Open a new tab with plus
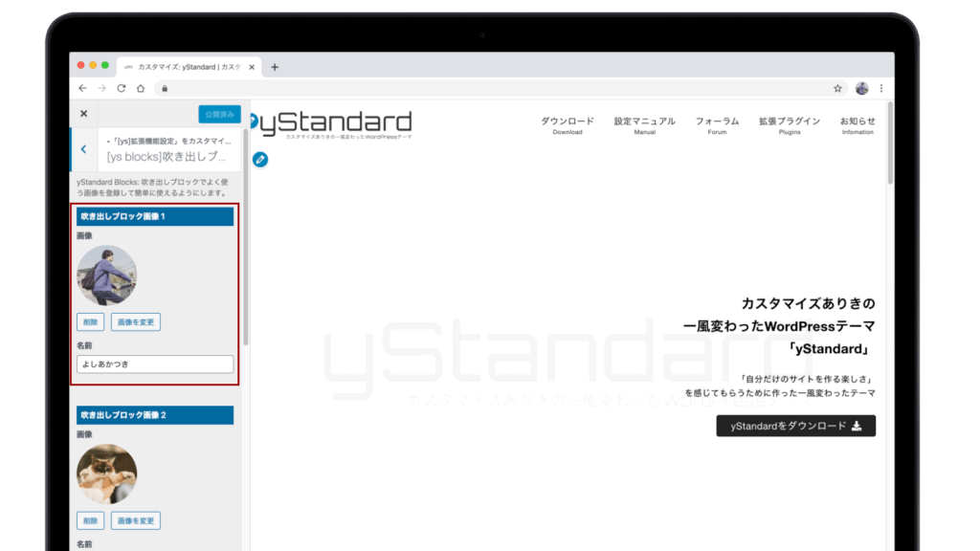Screen dimensions: 980x551 click(275, 67)
